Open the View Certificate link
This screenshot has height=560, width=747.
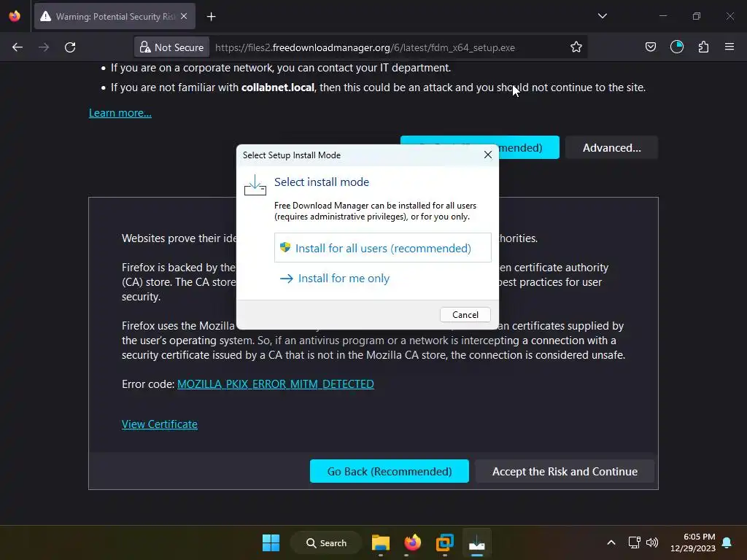160,424
